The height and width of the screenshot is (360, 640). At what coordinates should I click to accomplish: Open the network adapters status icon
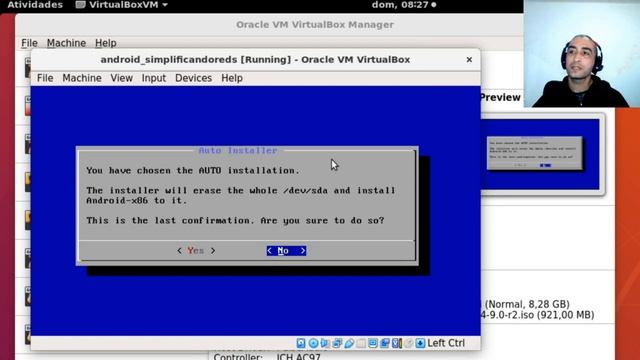(x=337, y=343)
